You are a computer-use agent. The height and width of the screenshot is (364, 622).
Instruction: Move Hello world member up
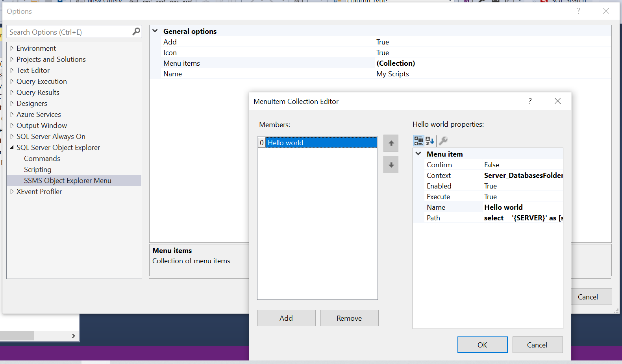click(391, 143)
